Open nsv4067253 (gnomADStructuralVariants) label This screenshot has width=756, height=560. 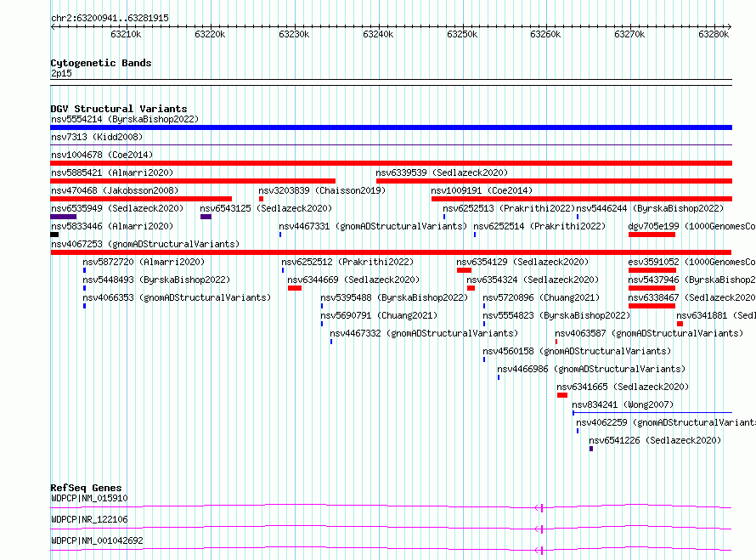coord(145,244)
